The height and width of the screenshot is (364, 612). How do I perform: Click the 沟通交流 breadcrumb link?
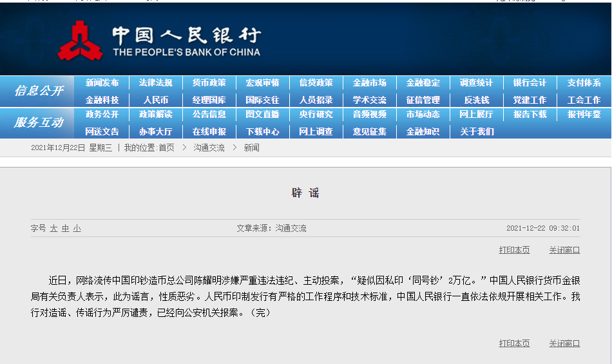209,148
